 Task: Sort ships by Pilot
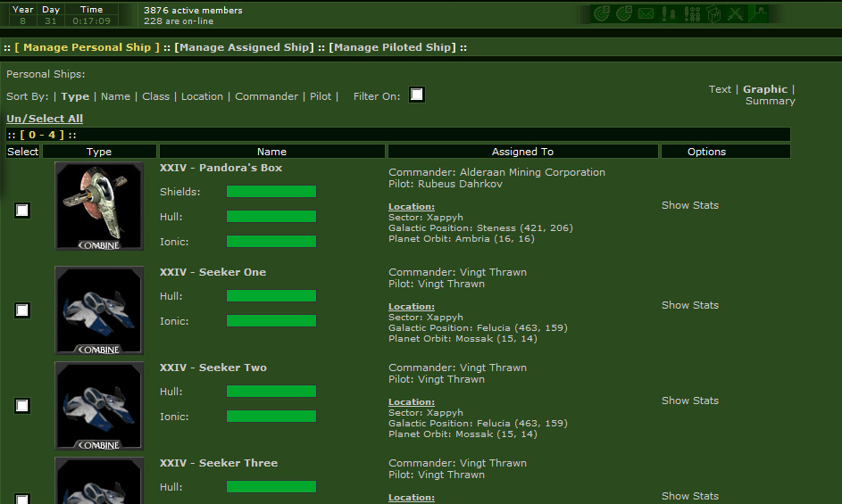(321, 96)
